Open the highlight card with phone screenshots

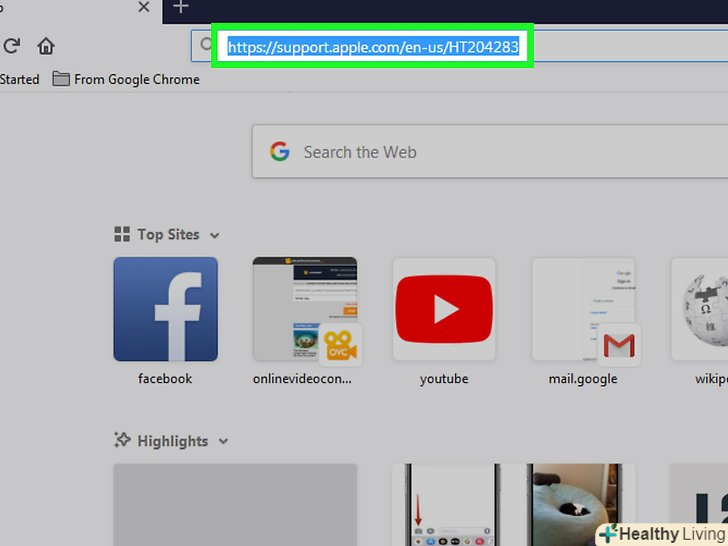(x=514, y=505)
